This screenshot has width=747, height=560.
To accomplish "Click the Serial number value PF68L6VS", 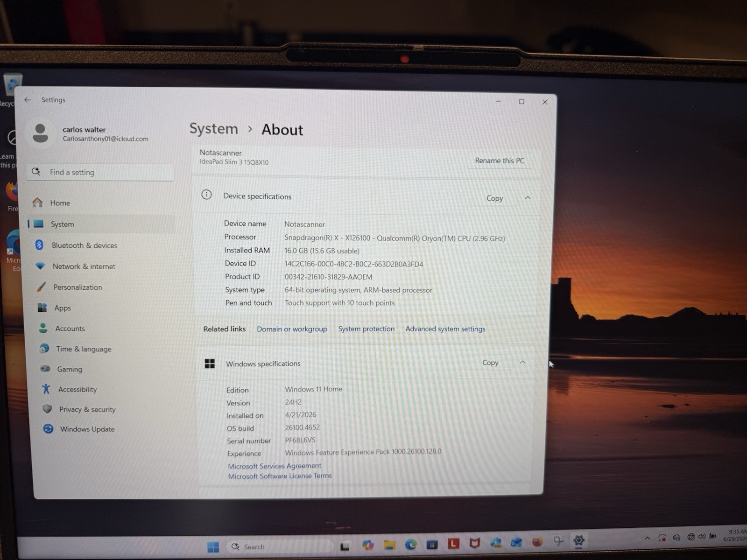I will pyautogui.click(x=300, y=440).
